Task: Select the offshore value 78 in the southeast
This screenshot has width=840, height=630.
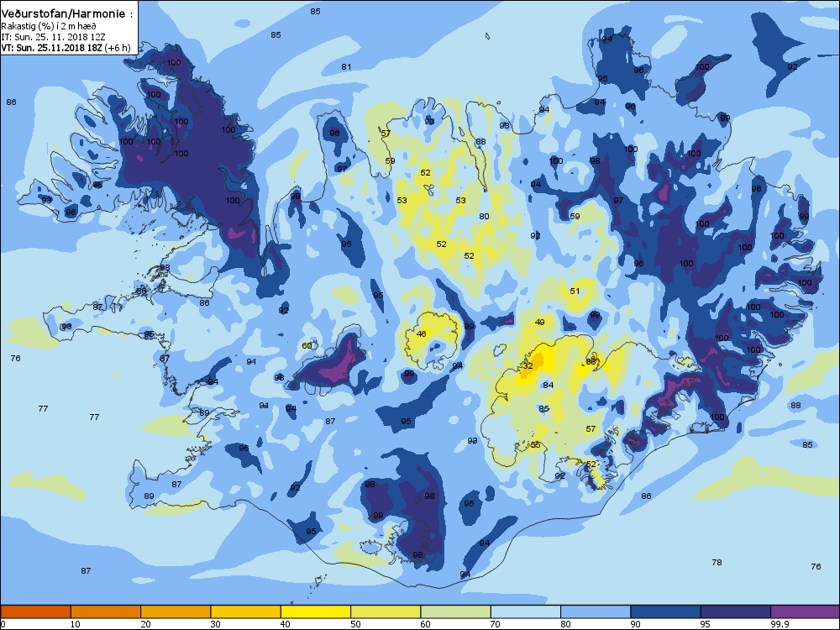Action: click(717, 562)
